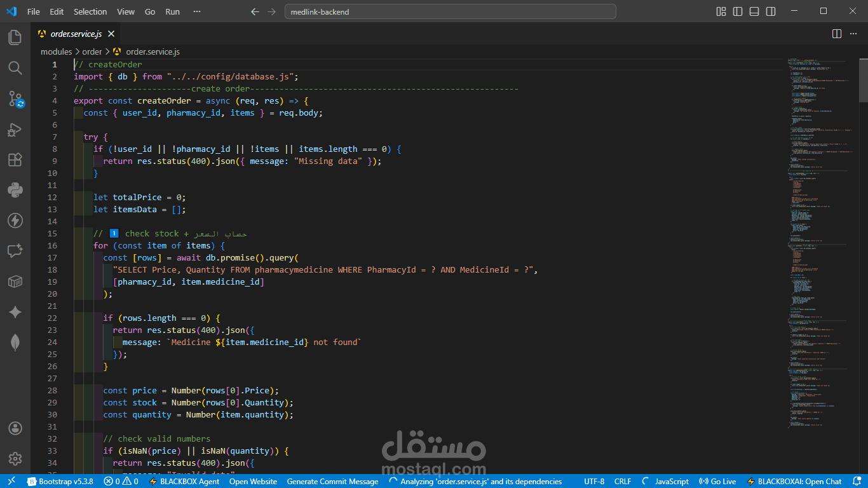Open the Go menu
The height and width of the screenshot is (488, 868).
pyautogui.click(x=150, y=11)
